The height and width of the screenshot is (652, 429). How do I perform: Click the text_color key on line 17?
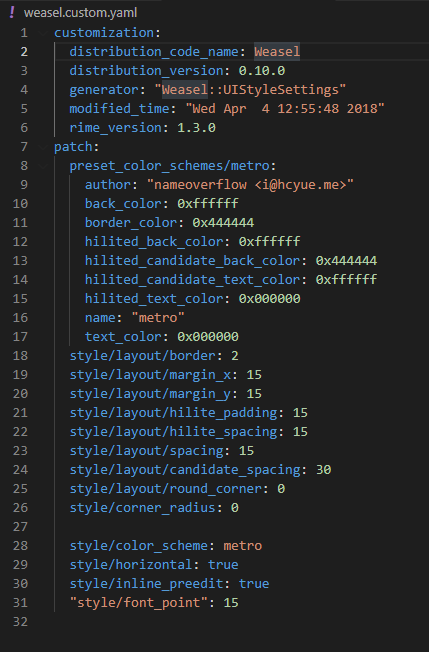click(123, 336)
